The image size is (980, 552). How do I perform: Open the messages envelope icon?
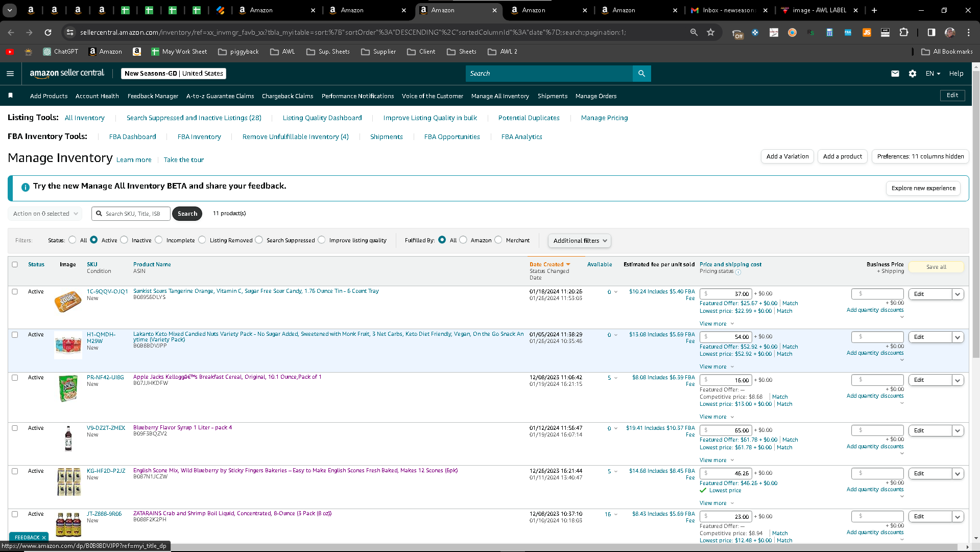point(895,74)
